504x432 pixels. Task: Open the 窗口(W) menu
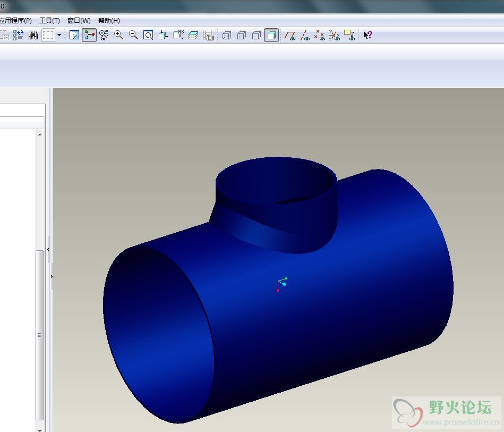(79, 21)
